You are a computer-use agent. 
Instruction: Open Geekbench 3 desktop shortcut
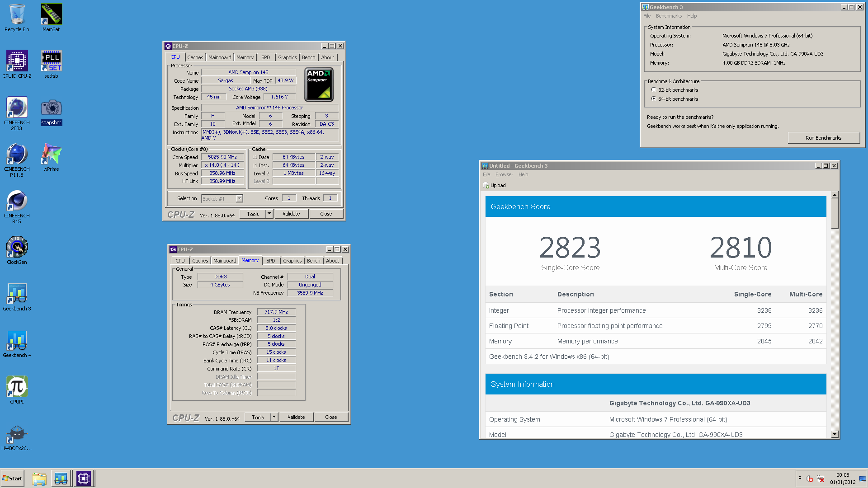coord(17,297)
